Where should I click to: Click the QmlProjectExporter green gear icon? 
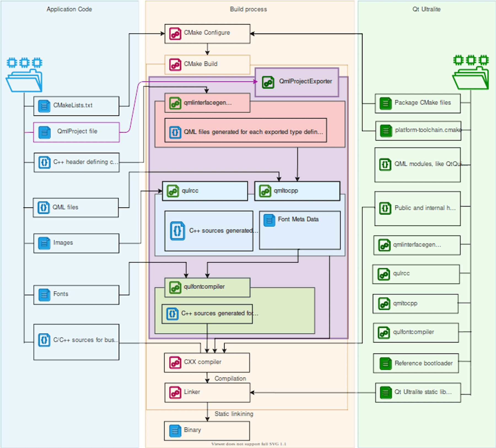click(x=268, y=82)
